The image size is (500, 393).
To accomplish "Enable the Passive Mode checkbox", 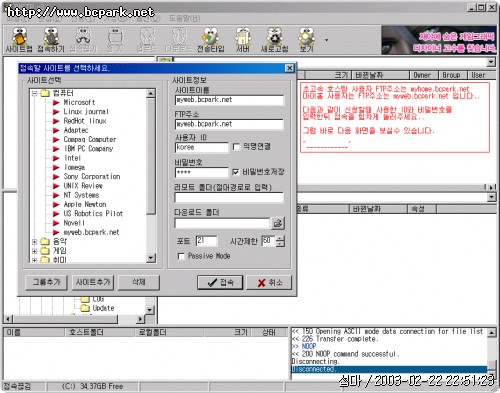I will pos(181,256).
